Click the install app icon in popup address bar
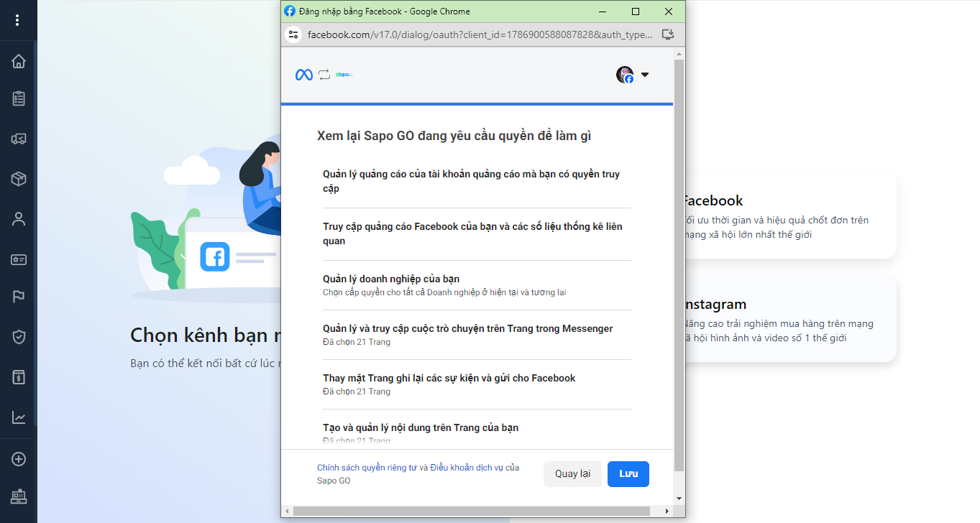 point(667,34)
